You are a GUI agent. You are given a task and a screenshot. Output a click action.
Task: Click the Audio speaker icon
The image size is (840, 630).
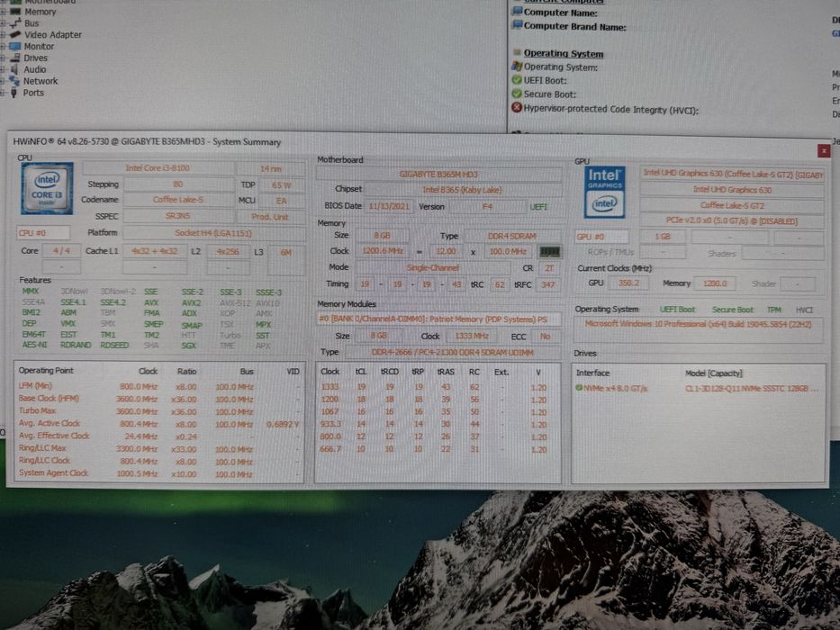pos(14,69)
